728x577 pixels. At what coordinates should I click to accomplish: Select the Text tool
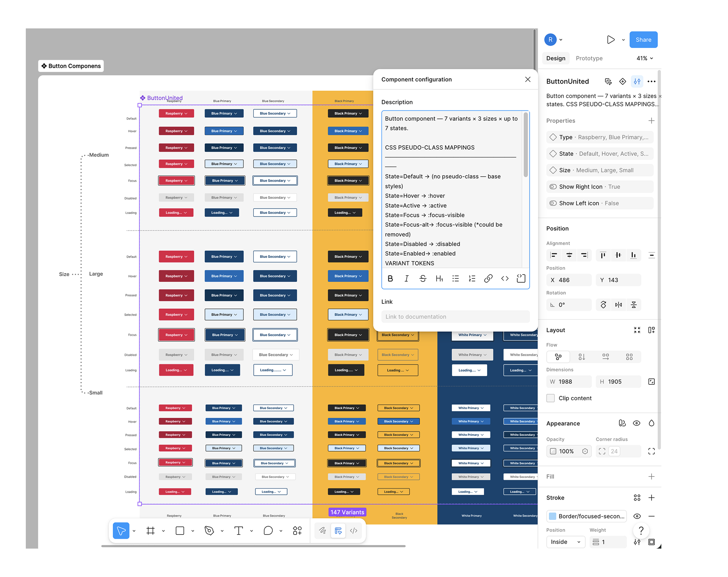[x=239, y=531]
